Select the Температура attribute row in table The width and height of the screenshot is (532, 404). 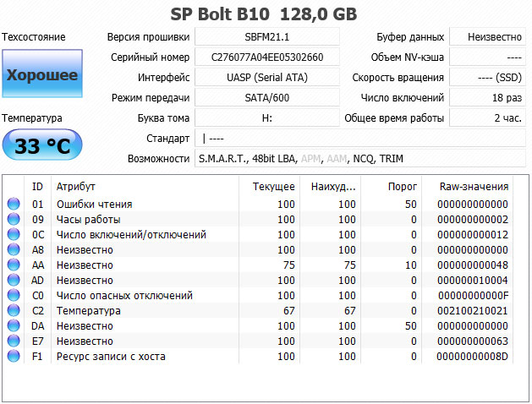click(258, 311)
